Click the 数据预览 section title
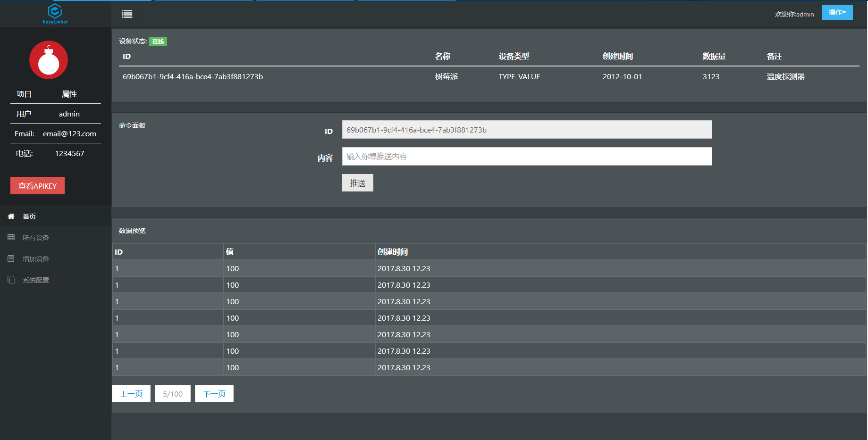Image resolution: width=868 pixels, height=440 pixels. (132, 231)
